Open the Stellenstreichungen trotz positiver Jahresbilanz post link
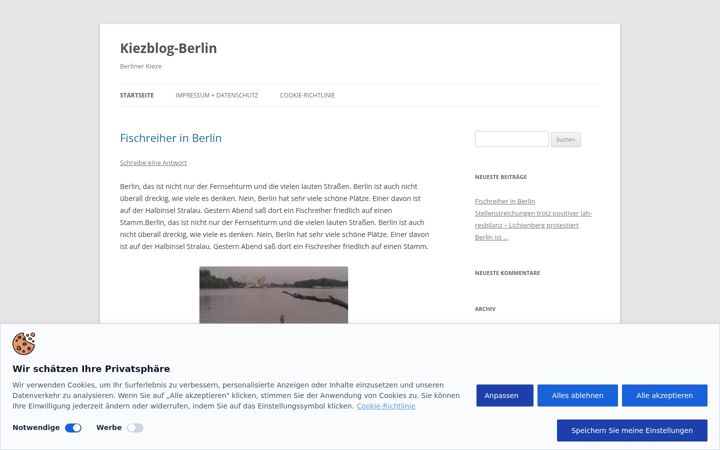This screenshot has width=720, height=450. 533,219
